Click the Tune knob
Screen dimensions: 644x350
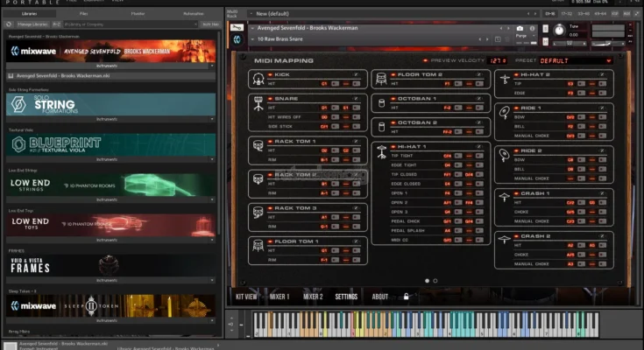coord(559,30)
